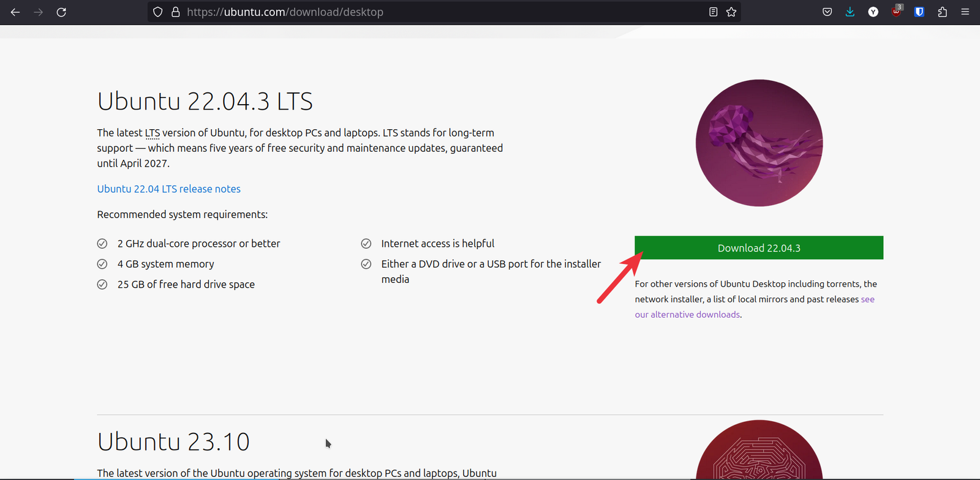The height and width of the screenshot is (480, 980).
Task: Click the red Ubuntu 23.10 maze image
Action: click(x=759, y=453)
